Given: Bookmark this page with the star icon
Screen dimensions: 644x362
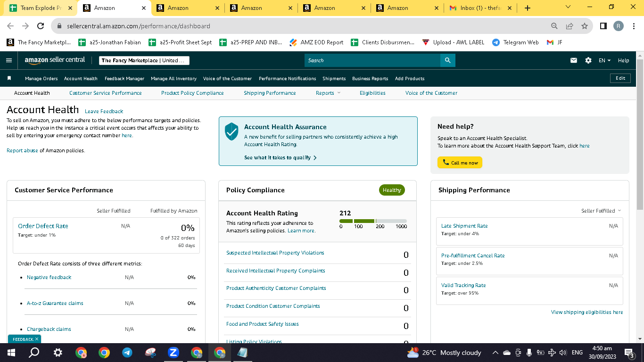Looking at the screenshot, I should (585, 26).
